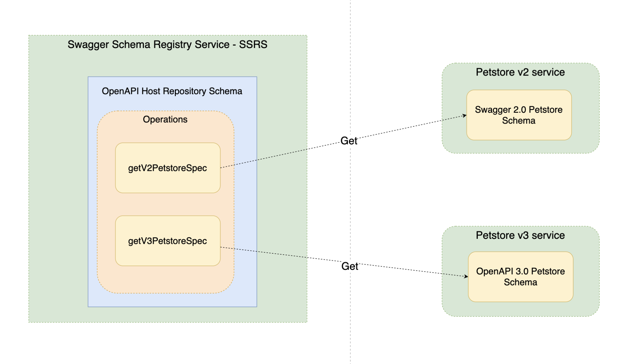Select the getV2PetstoreSpec operation box
635x364 pixels.
pos(168,168)
